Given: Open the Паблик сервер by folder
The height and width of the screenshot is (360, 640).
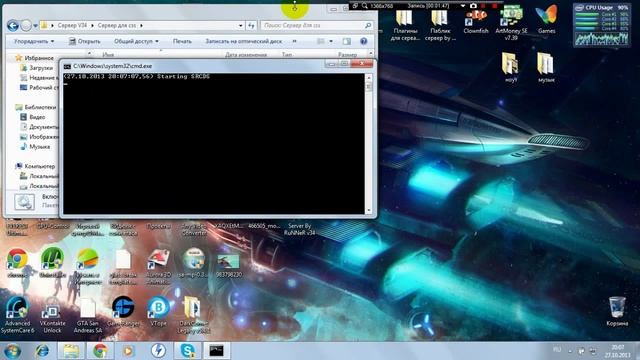Looking at the screenshot, I should click(x=440, y=24).
